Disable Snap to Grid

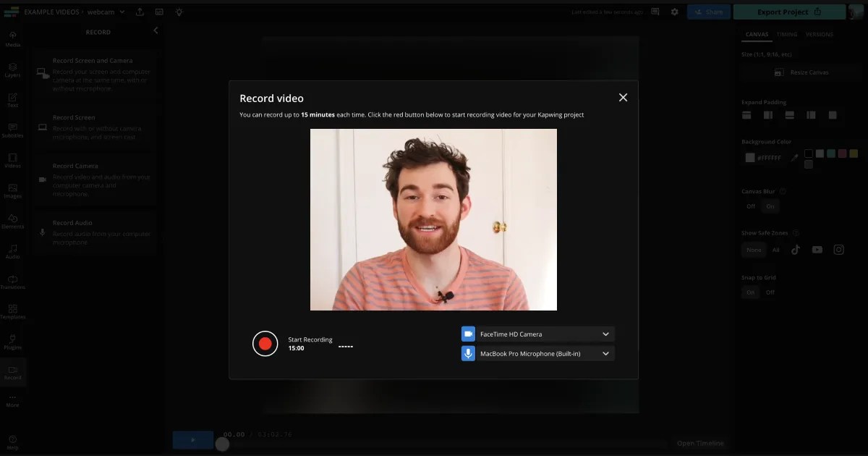tap(770, 292)
